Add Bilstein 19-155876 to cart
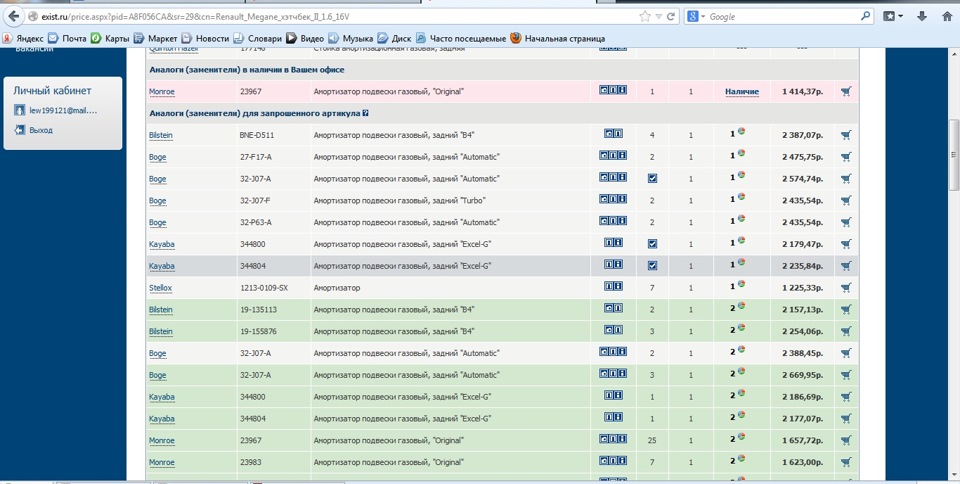The width and height of the screenshot is (960, 484). [846, 331]
